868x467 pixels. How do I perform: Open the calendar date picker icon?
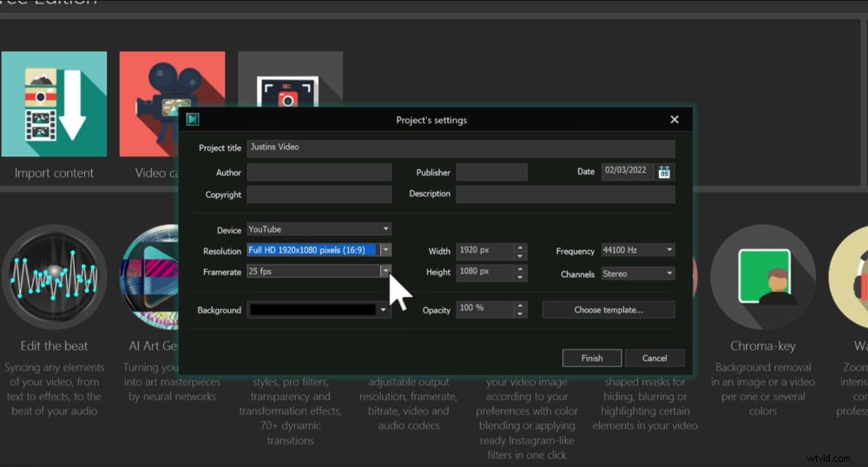(x=664, y=172)
